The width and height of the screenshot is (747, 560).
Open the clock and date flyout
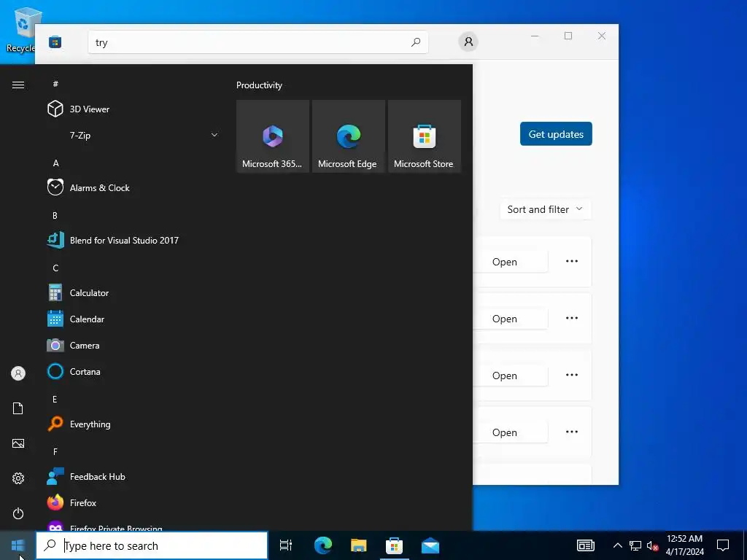(684, 545)
